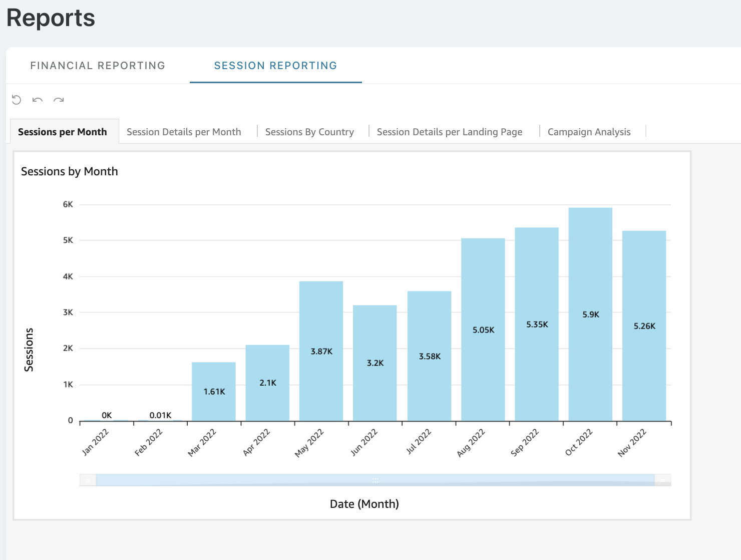The image size is (741, 560).
Task: Switch to the Campaign Analysis sheet
Action: [589, 132]
